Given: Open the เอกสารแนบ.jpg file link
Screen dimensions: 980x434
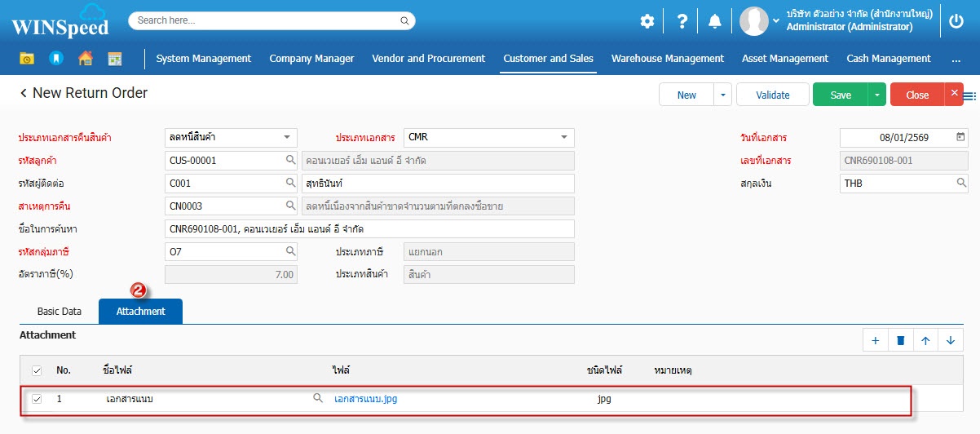Looking at the screenshot, I should (366, 399).
